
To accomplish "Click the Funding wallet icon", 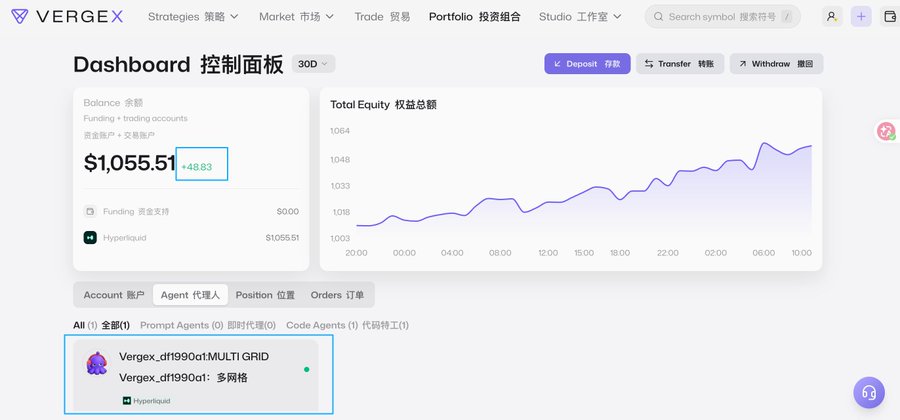I will (x=90, y=211).
